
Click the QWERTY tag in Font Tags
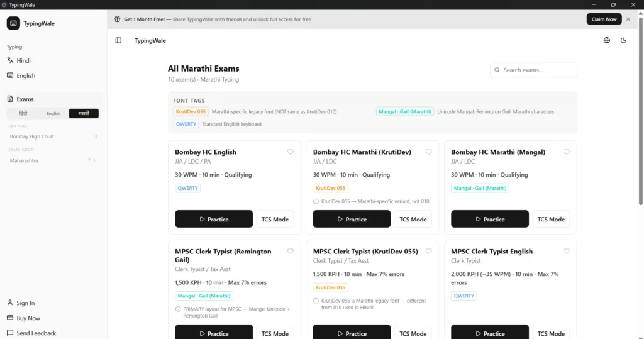[186, 124]
